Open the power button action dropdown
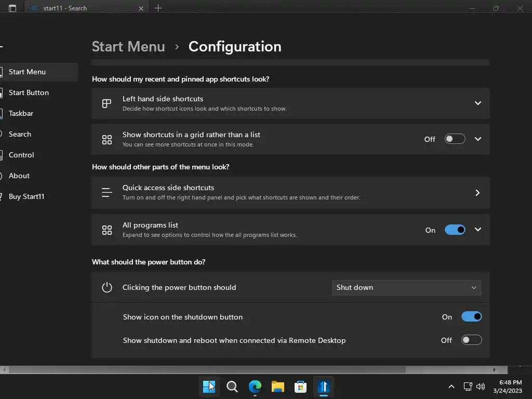Screen dimensions: 532x399 (x=406, y=287)
